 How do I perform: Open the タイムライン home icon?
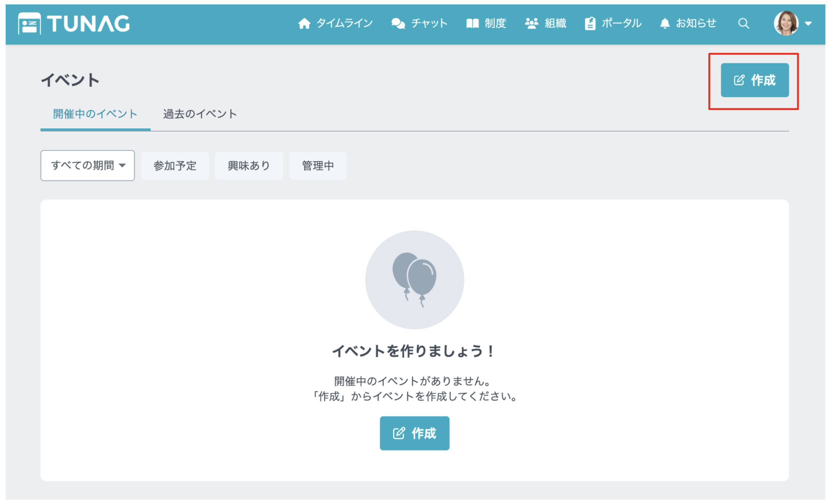coord(305,23)
